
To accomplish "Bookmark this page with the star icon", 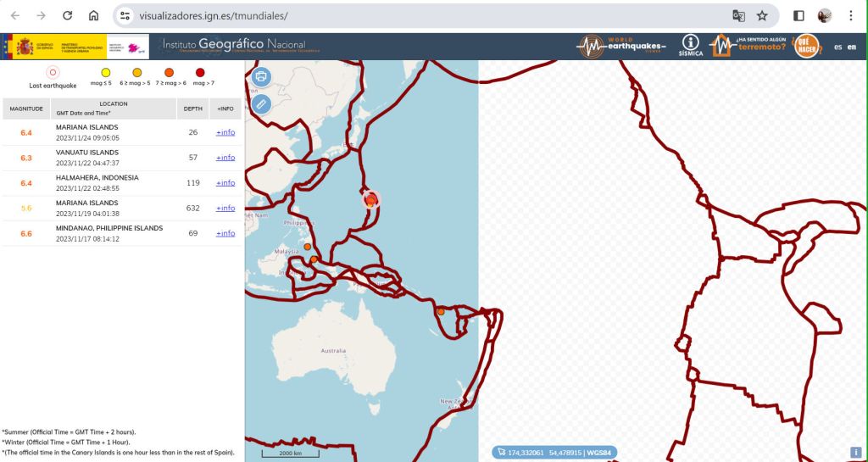I will coord(762,15).
